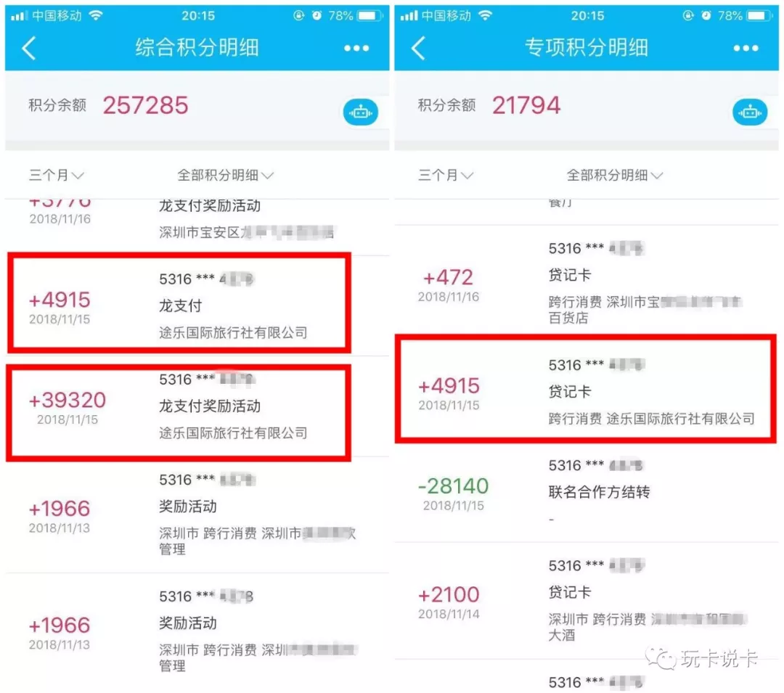
Task: Open the -28140 联名合作方结转 record
Action: (x=586, y=492)
